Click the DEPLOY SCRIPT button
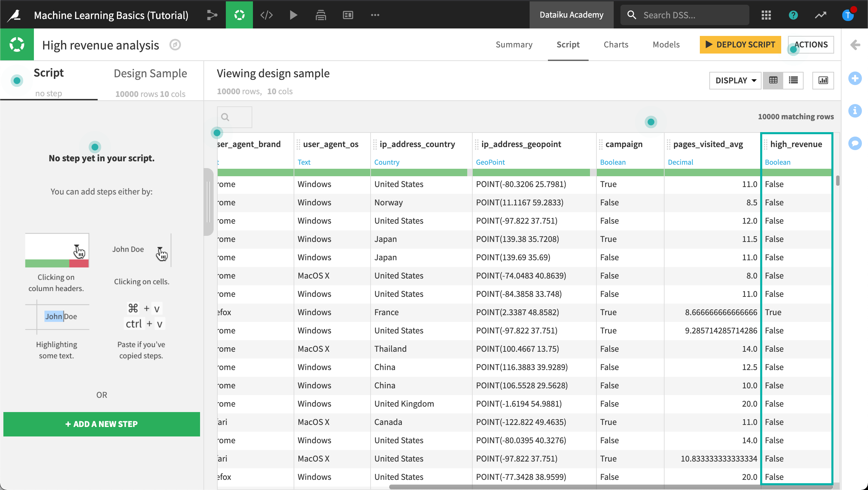The height and width of the screenshot is (490, 868). [x=741, y=45]
